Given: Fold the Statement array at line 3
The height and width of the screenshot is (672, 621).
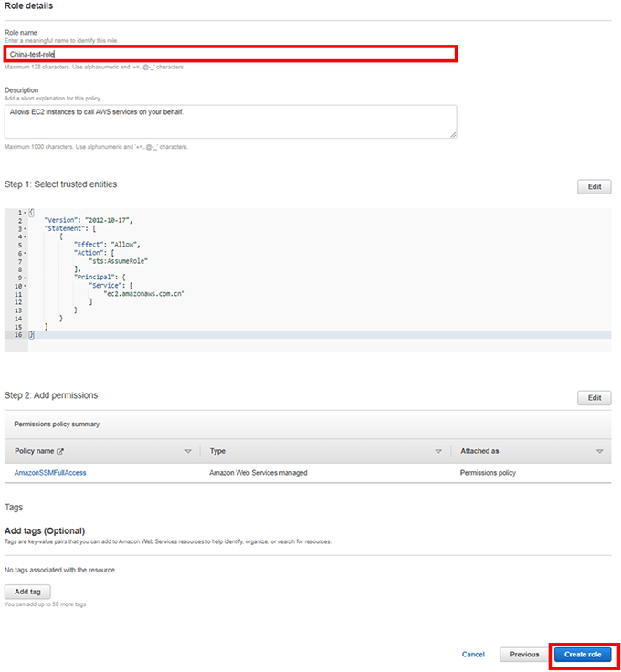Looking at the screenshot, I should [25, 229].
